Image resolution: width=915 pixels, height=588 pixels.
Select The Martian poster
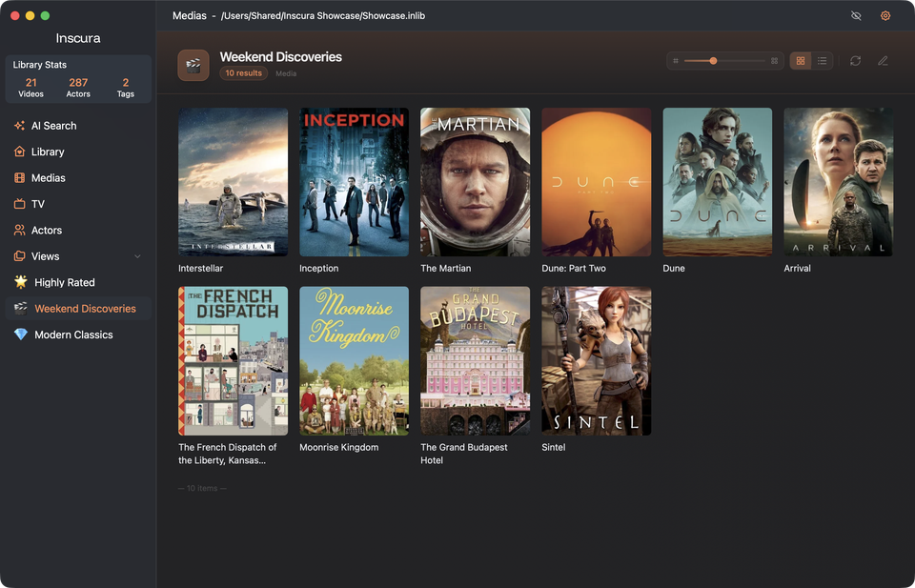point(475,182)
